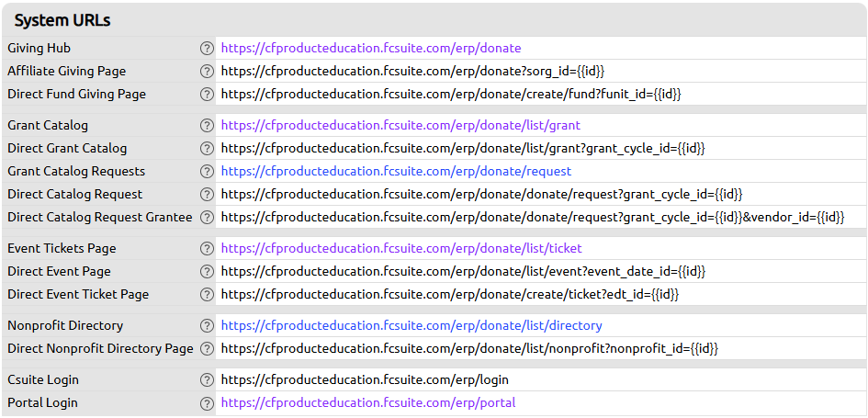Image resolution: width=868 pixels, height=418 pixels.
Task: Follow the Grant Catalog Requests donate/request link
Action: pyautogui.click(x=397, y=172)
